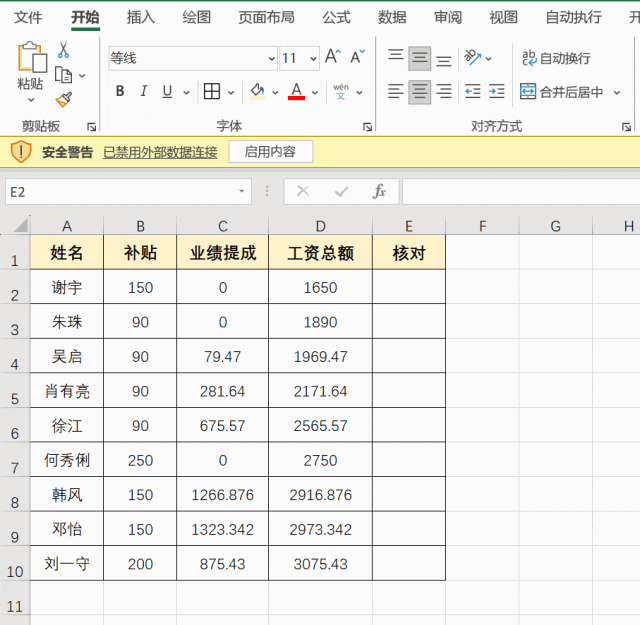Switch to the 公式 tab
Screen dimensions: 640x625
click(x=336, y=17)
